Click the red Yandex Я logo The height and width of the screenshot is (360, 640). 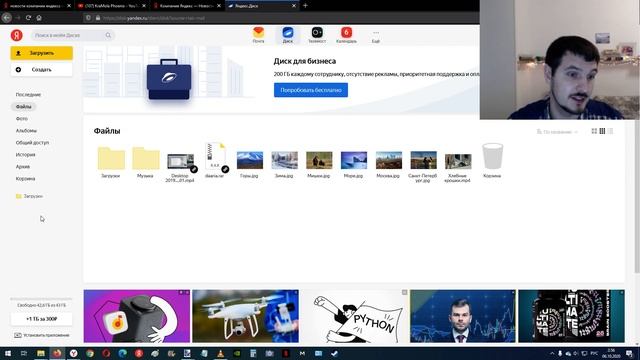coord(16,35)
